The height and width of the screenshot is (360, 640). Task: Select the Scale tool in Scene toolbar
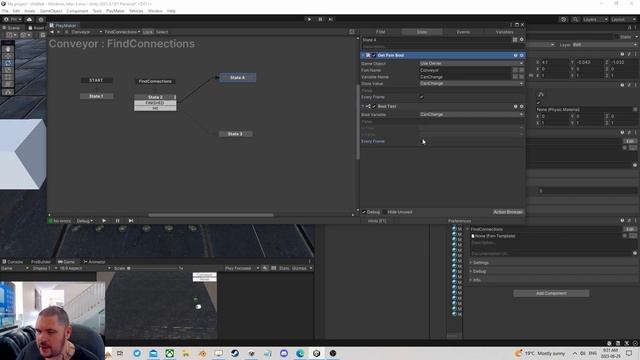click(8, 70)
